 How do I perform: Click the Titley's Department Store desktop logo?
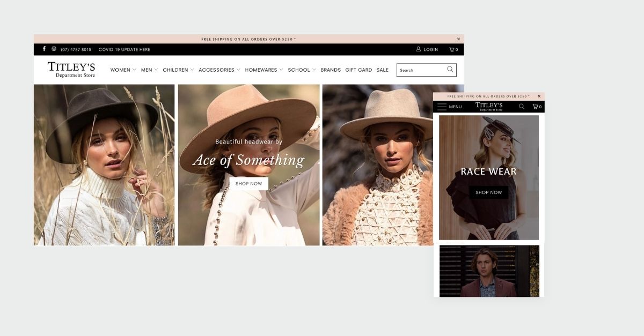pos(71,70)
